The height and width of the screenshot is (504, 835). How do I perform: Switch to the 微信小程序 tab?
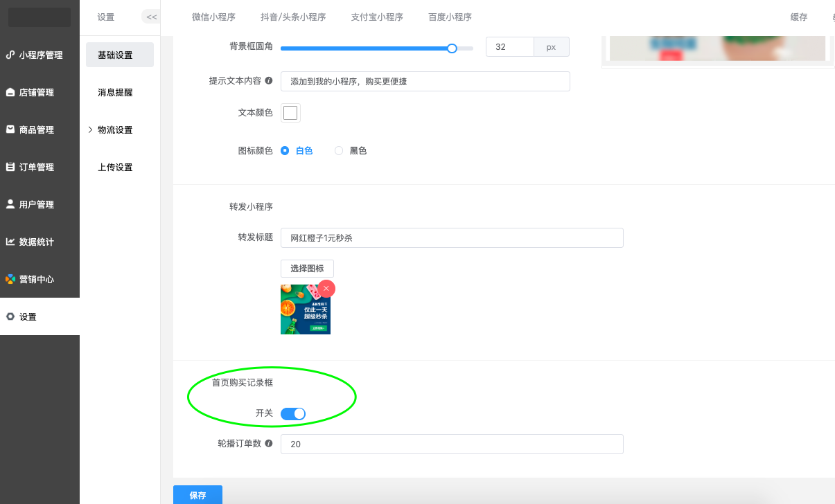point(213,17)
